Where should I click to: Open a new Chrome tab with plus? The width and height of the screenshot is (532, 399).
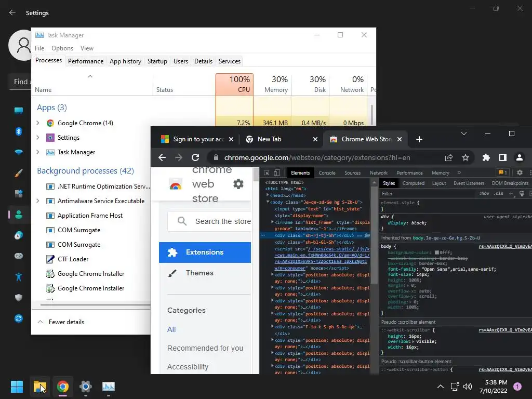point(419,139)
